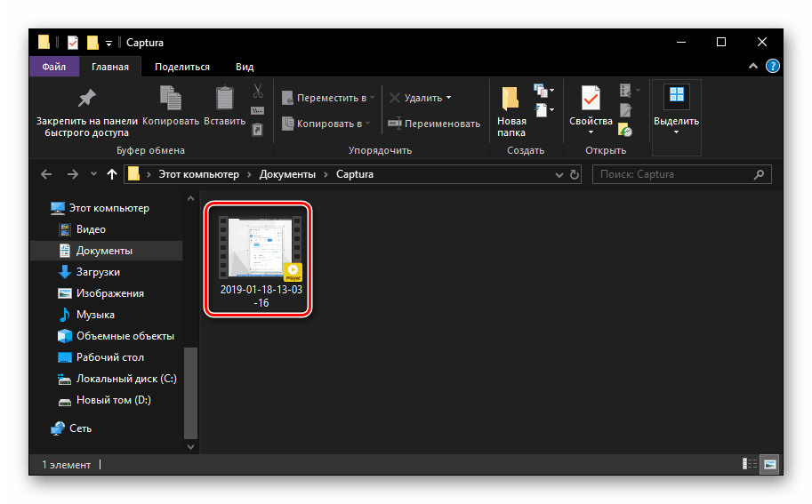Click the Back navigation arrow
The width and height of the screenshot is (812, 504).
tap(46, 174)
